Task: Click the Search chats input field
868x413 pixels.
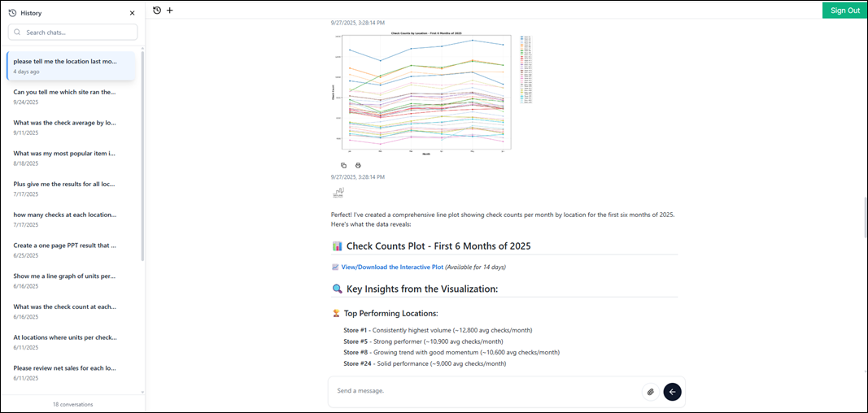Action: pyautogui.click(x=73, y=33)
